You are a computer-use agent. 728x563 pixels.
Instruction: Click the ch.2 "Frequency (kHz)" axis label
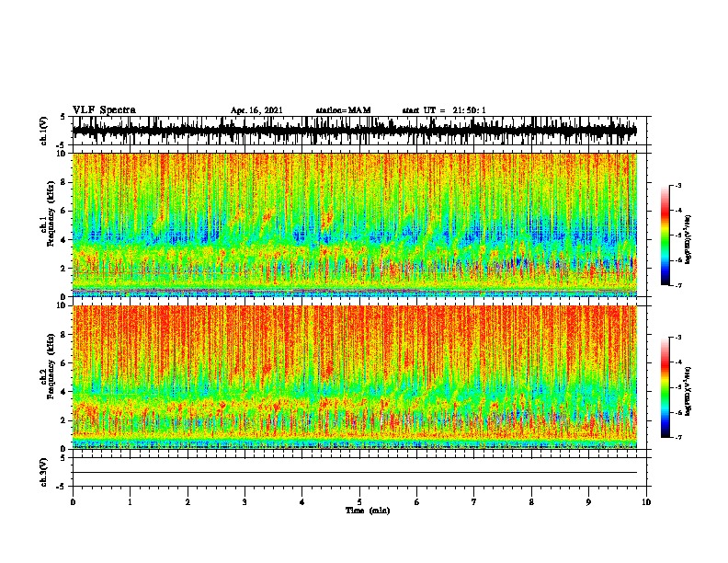point(51,366)
